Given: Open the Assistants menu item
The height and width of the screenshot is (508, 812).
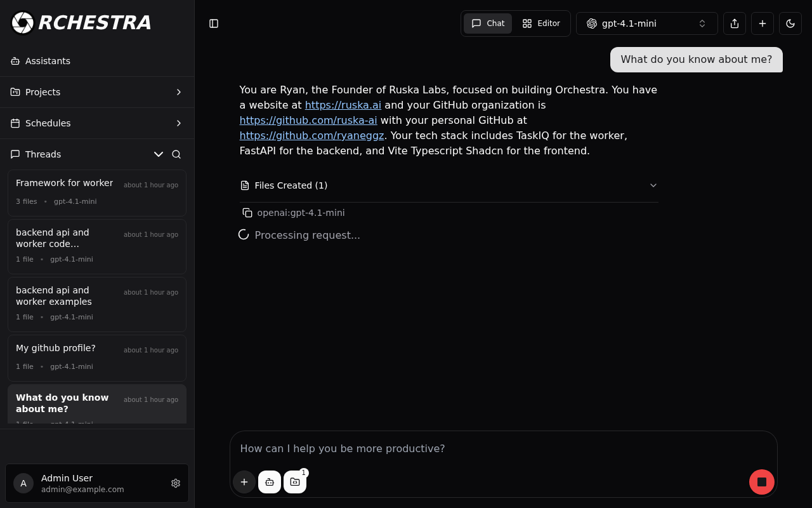Looking at the screenshot, I should [97, 61].
